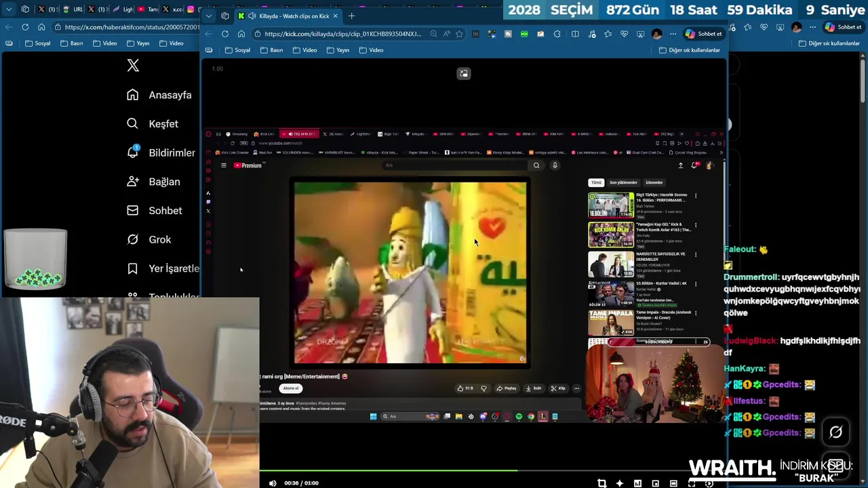Screen dimensions: 868x488
Task: Reload the x.com page in X window
Action: pyautogui.click(x=25, y=27)
